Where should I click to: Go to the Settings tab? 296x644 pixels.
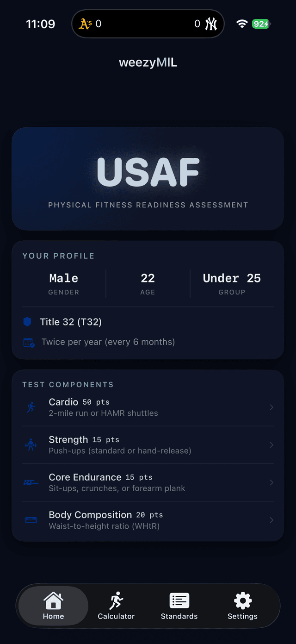pos(242,606)
